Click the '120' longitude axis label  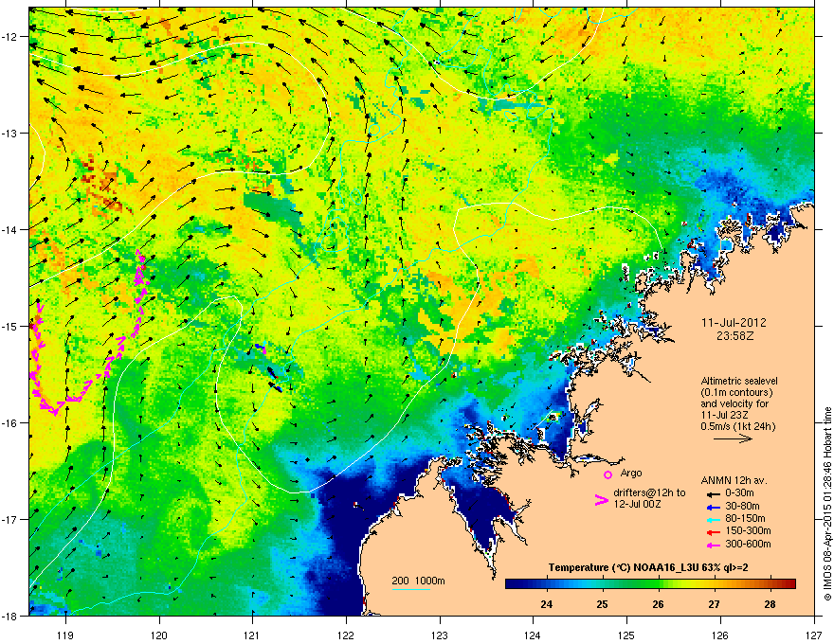click(x=159, y=635)
